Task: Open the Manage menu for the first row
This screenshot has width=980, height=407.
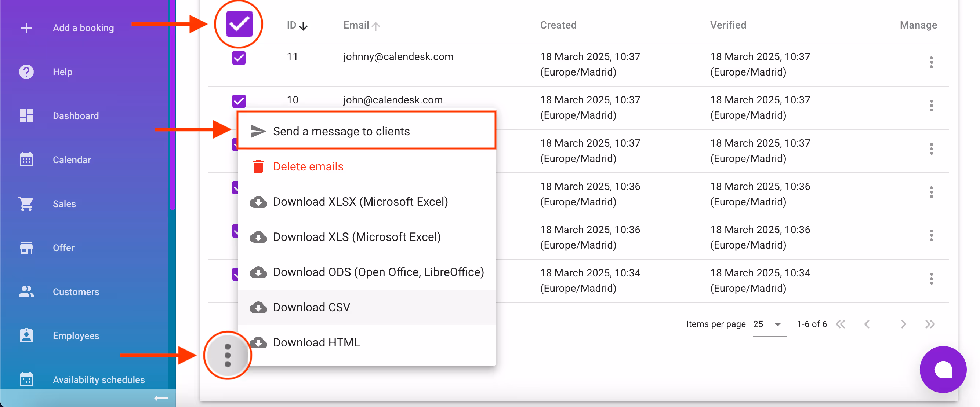Action: (x=932, y=62)
